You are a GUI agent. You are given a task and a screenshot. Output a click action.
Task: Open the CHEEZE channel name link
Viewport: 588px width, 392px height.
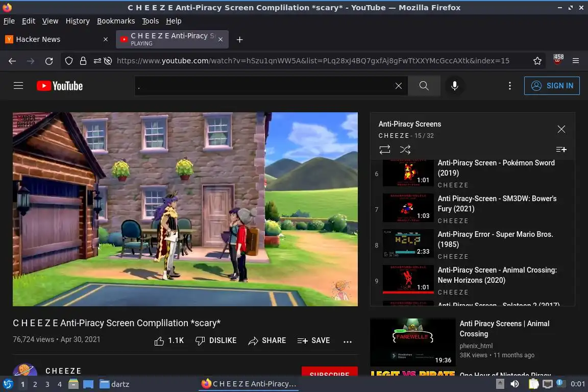[x=63, y=371]
